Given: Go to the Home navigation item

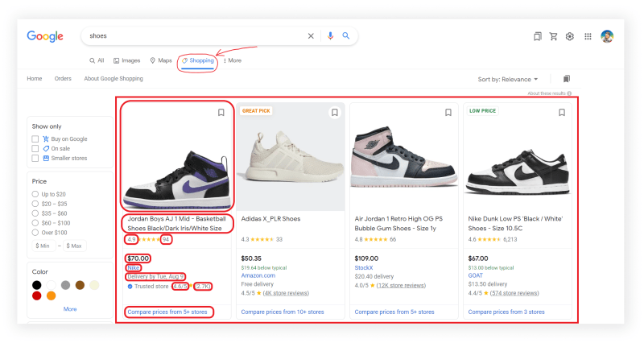Looking at the screenshot, I should (35, 78).
